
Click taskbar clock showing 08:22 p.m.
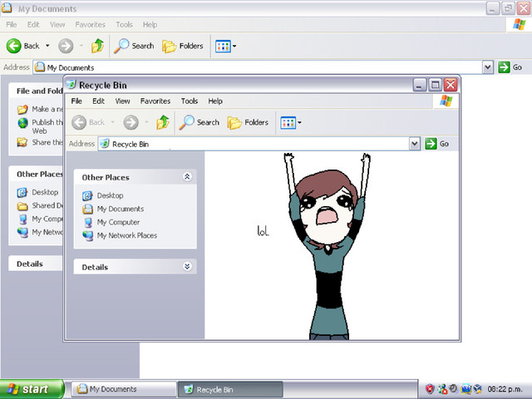coord(505,389)
